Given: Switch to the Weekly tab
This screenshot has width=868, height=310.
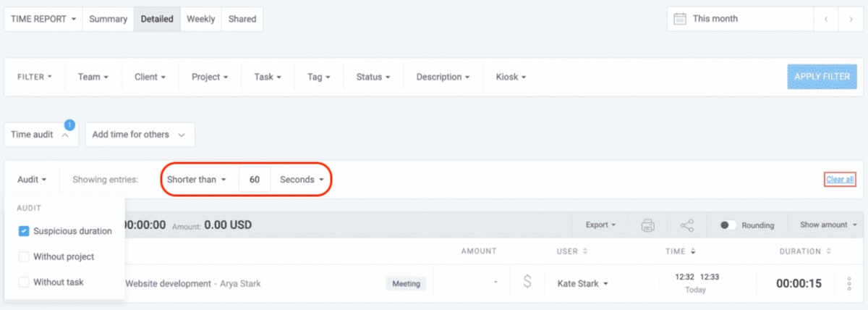Looking at the screenshot, I should tap(200, 19).
